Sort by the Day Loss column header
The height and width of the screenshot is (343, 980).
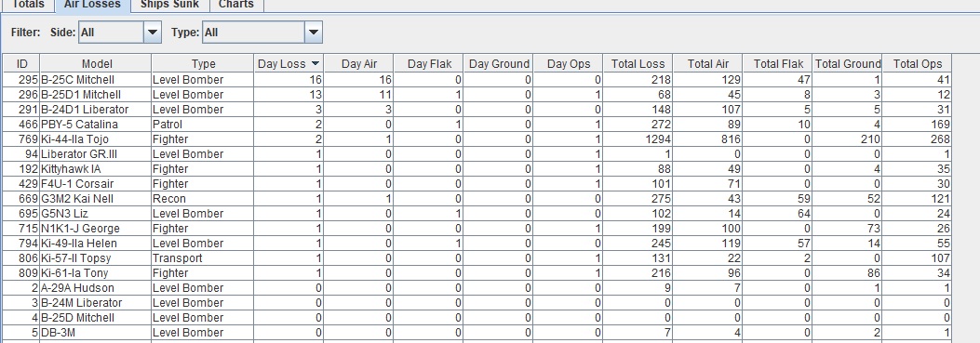point(289,63)
